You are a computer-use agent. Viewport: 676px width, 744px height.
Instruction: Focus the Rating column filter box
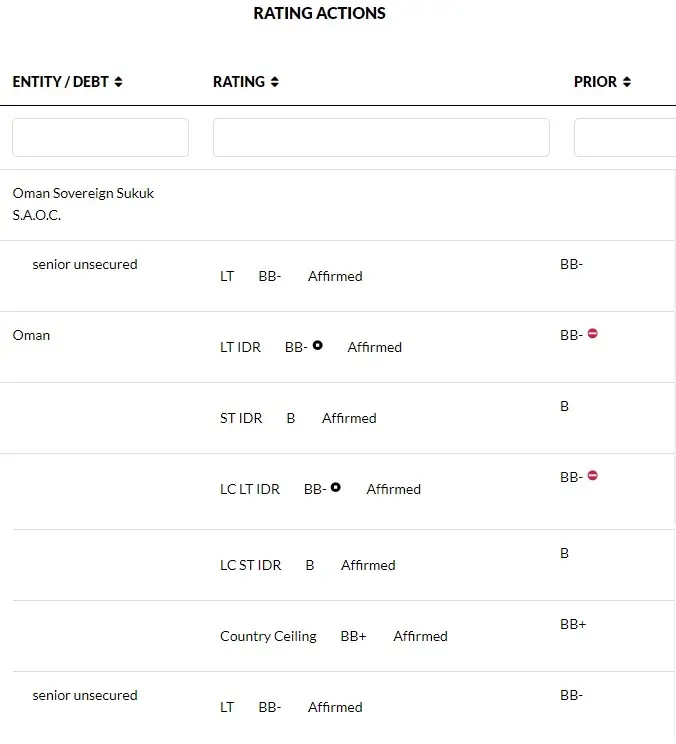(x=381, y=137)
